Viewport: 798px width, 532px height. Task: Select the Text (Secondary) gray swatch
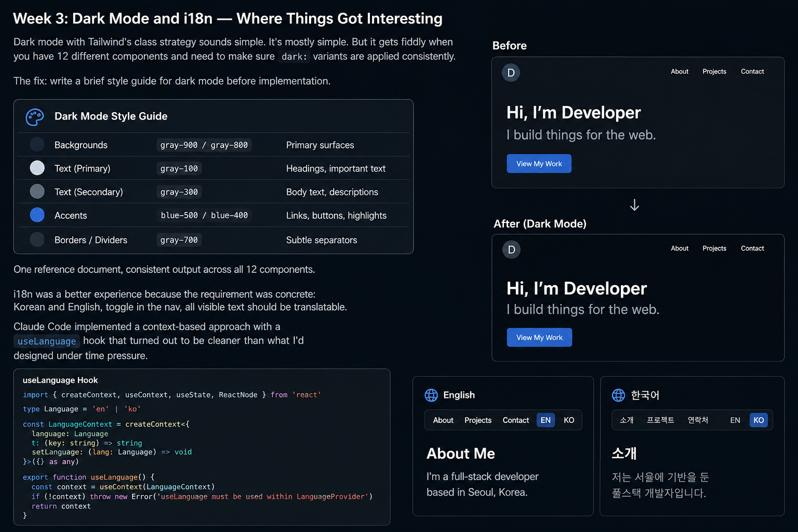[37, 191]
